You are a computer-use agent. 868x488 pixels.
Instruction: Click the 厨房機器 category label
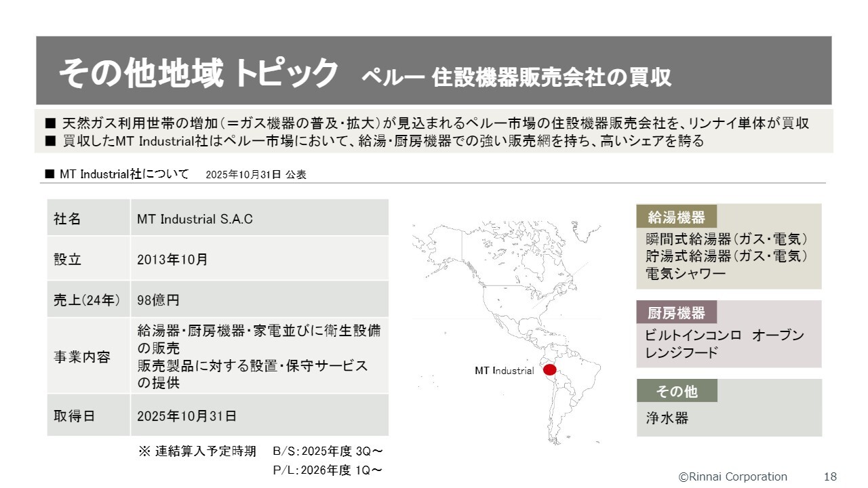(x=676, y=313)
